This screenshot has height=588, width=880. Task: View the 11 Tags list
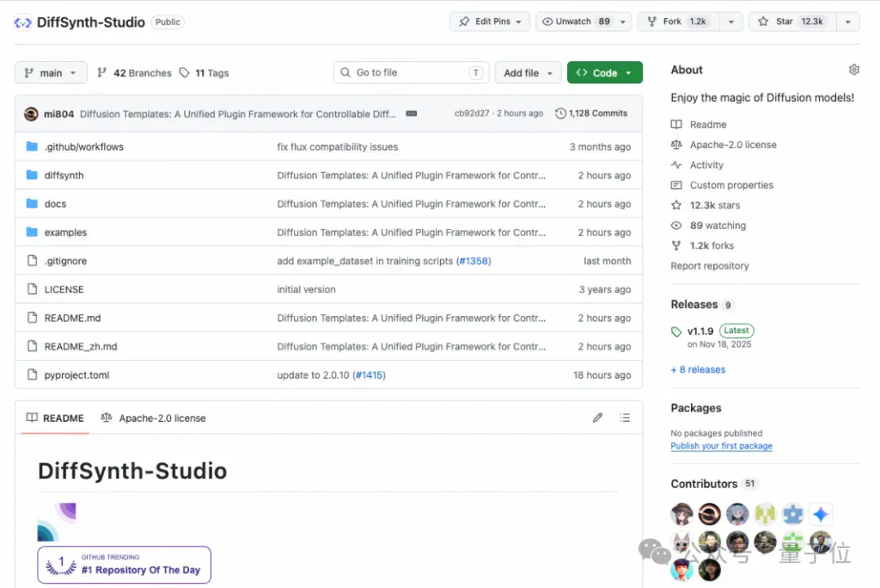click(205, 73)
